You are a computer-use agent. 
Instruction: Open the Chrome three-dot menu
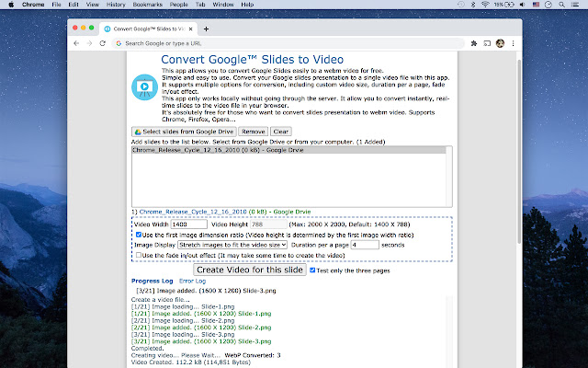pos(514,42)
